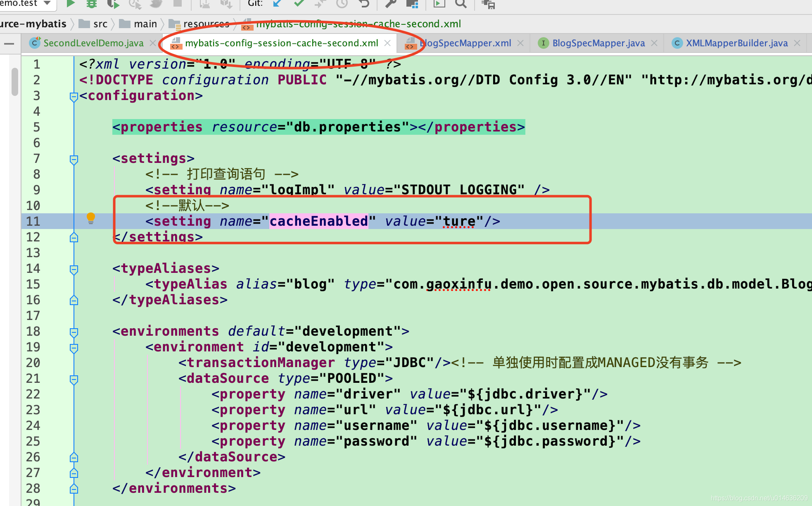Screen dimensions: 812x506
Task: Collapse the typeAliases fold on line 14
Action: (x=74, y=270)
